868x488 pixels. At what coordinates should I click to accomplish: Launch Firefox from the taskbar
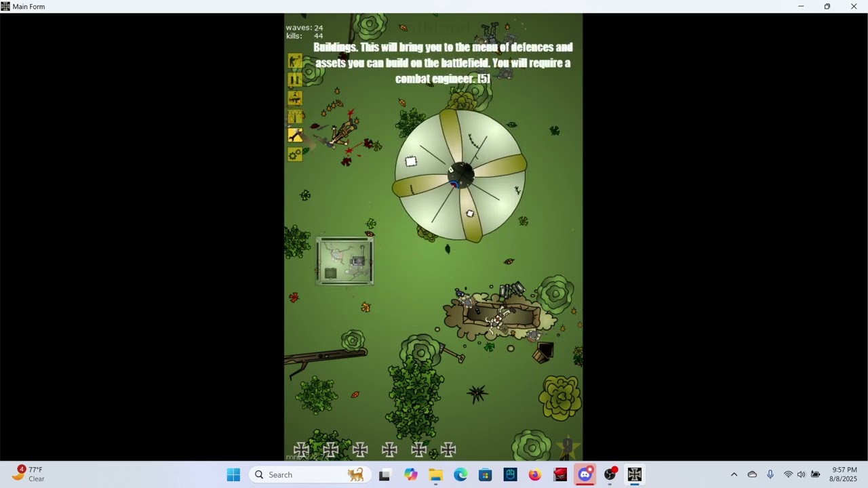point(535,474)
